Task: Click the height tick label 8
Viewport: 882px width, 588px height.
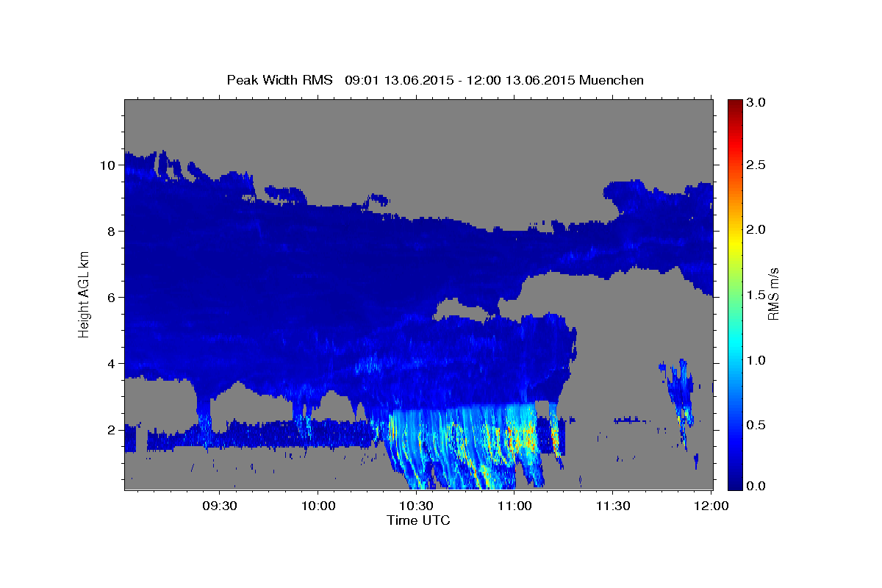Action: point(112,232)
